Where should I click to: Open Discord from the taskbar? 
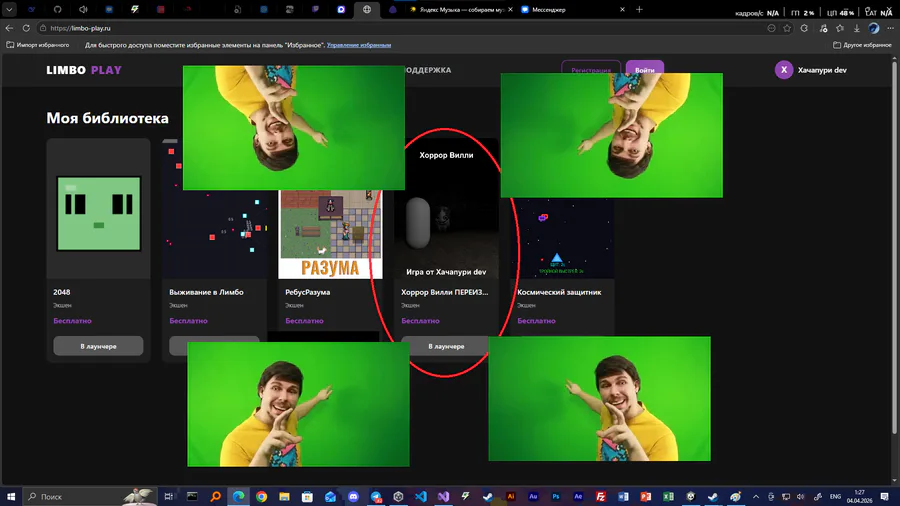point(353,496)
